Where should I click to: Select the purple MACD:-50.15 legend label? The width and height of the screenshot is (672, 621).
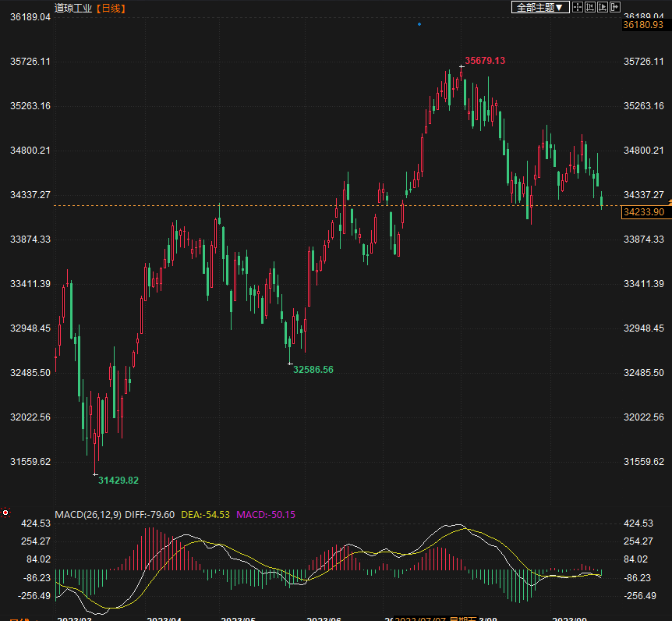[x=266, y=515]
